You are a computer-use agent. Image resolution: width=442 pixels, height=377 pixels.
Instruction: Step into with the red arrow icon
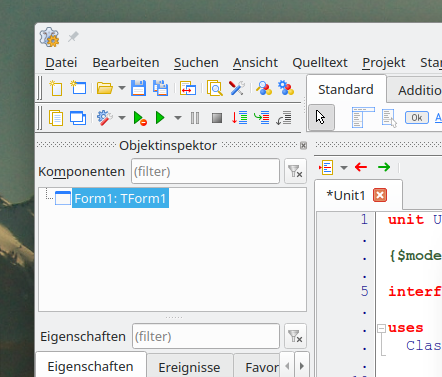[239, 118]
